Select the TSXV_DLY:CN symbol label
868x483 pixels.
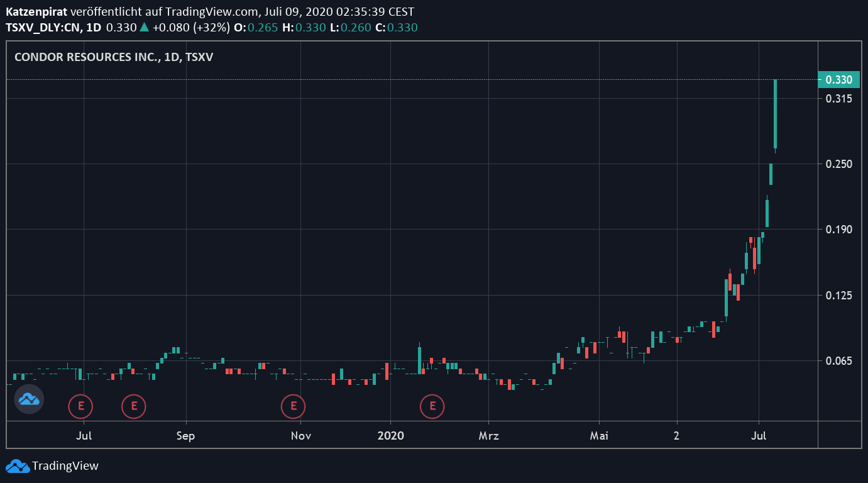tap(43, 27)
